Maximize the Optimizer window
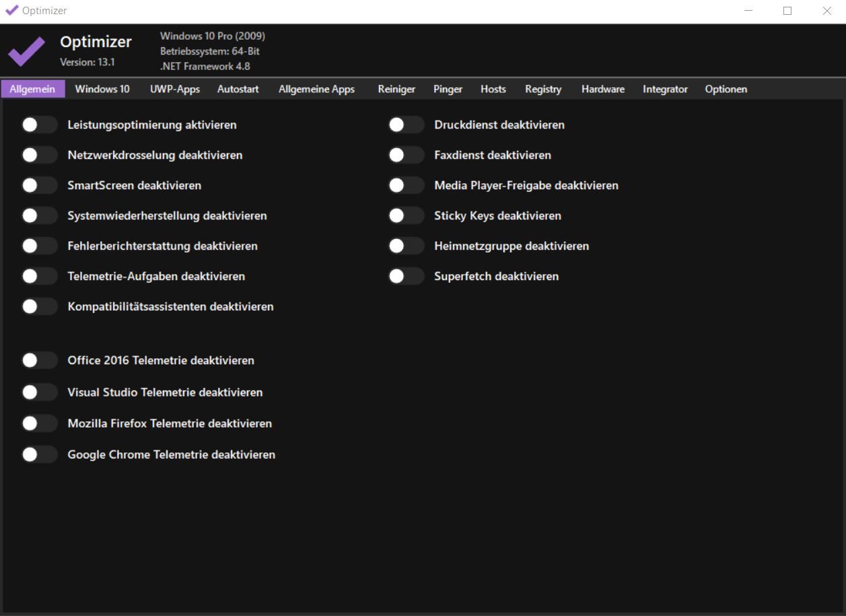 pos(787,11)
